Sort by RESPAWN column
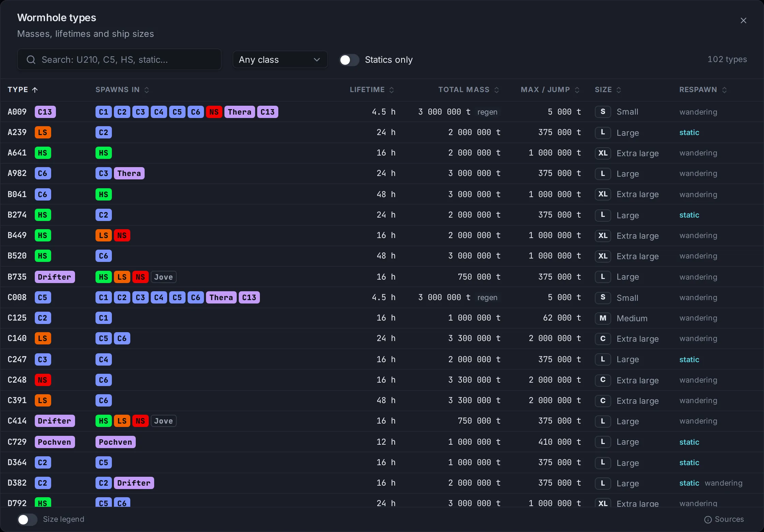The image size is (764, 532). pos(703,90)
